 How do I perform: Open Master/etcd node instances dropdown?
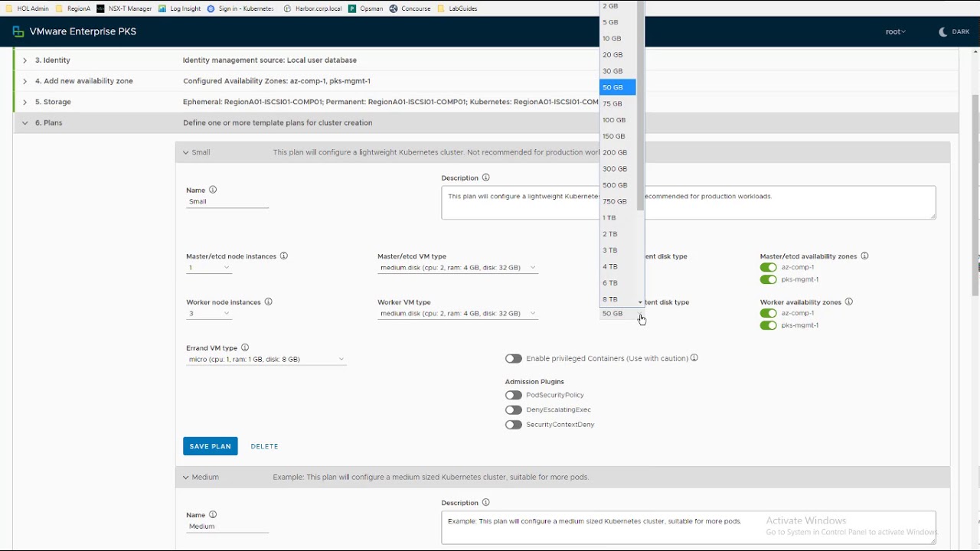(208, 268)
